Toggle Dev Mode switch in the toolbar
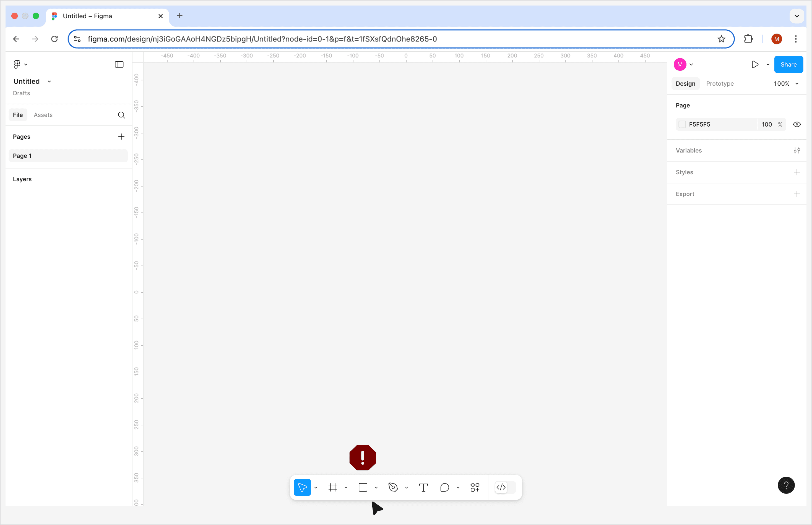Image resolution: width=812 pixels, height=525 pixels. pos(505,487)
